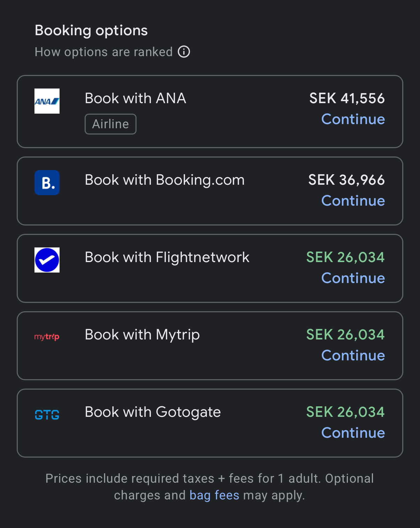Viewport: 420px width, 528px height.
Task: Click the Gotogate GTG logo
Action: tap(47, 415)
